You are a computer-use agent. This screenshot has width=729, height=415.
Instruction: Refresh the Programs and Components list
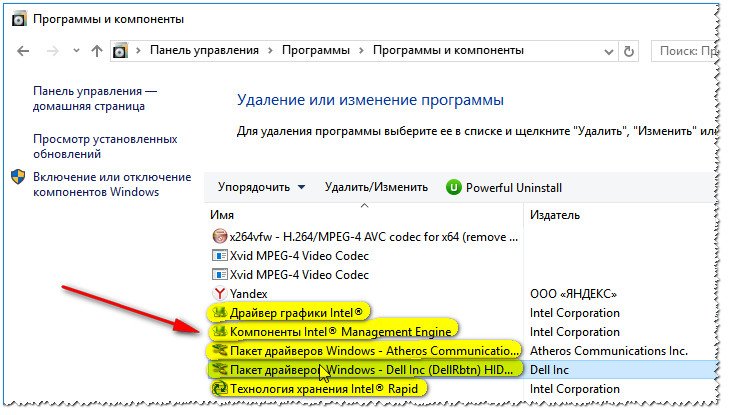[628, 50]
